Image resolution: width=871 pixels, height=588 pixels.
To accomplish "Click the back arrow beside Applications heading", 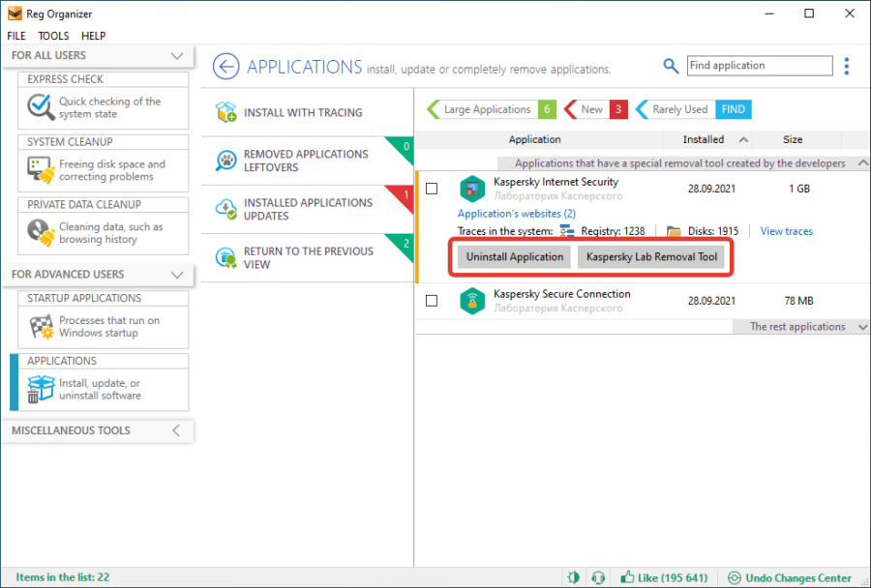I will (x=225, y=67).
